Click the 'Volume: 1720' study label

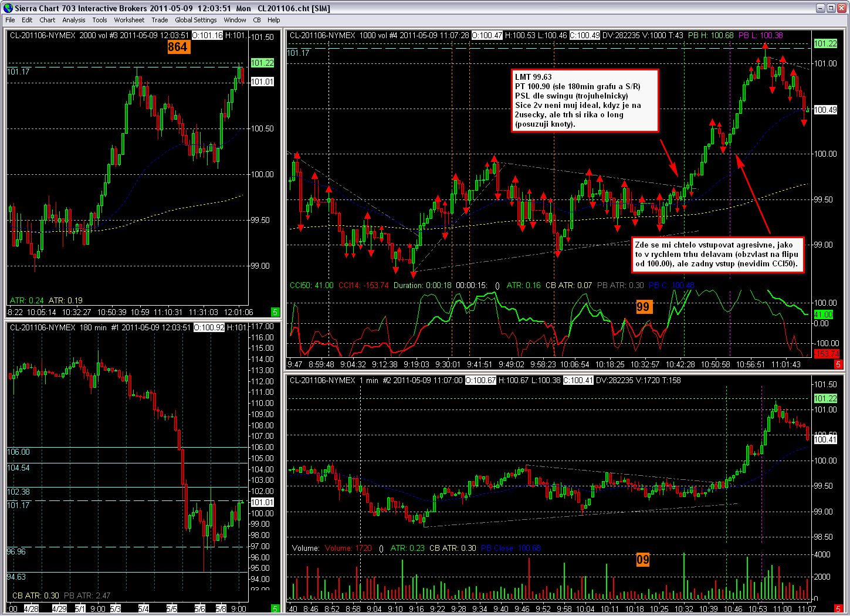tap(348, 549)
